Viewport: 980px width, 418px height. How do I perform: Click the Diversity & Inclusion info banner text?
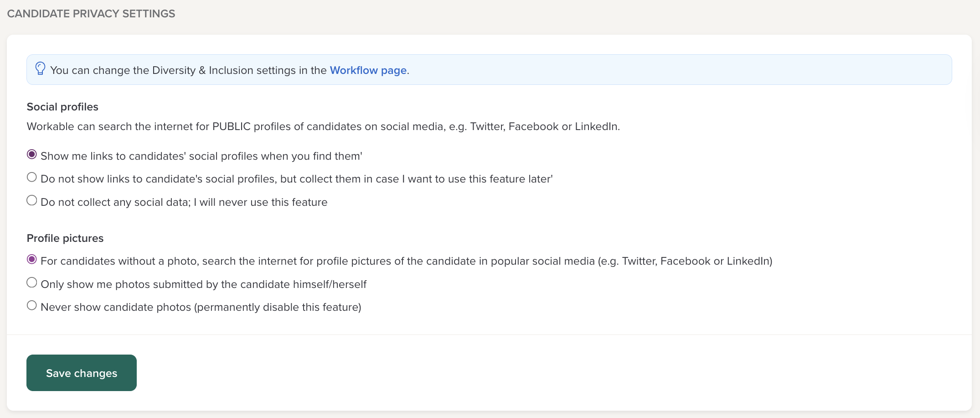pos(188,70)
